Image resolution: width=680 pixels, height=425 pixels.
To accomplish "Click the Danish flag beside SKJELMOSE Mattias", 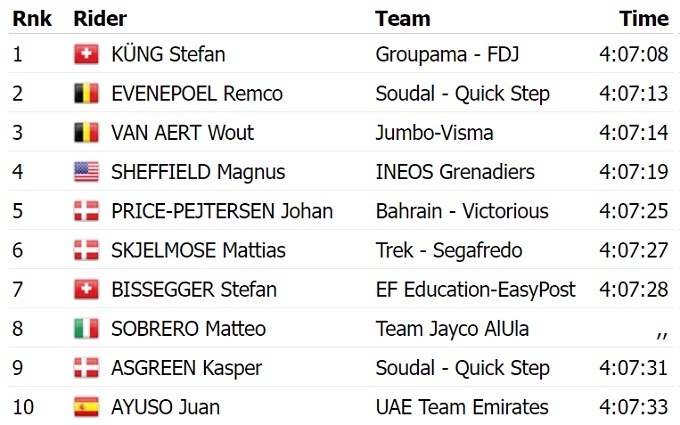I will click(86, 250).
